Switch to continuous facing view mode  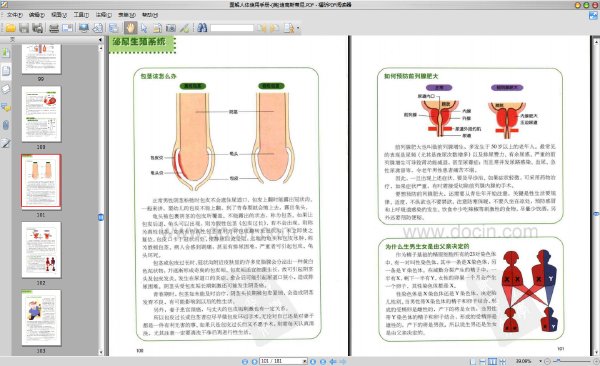click(502, 361)
